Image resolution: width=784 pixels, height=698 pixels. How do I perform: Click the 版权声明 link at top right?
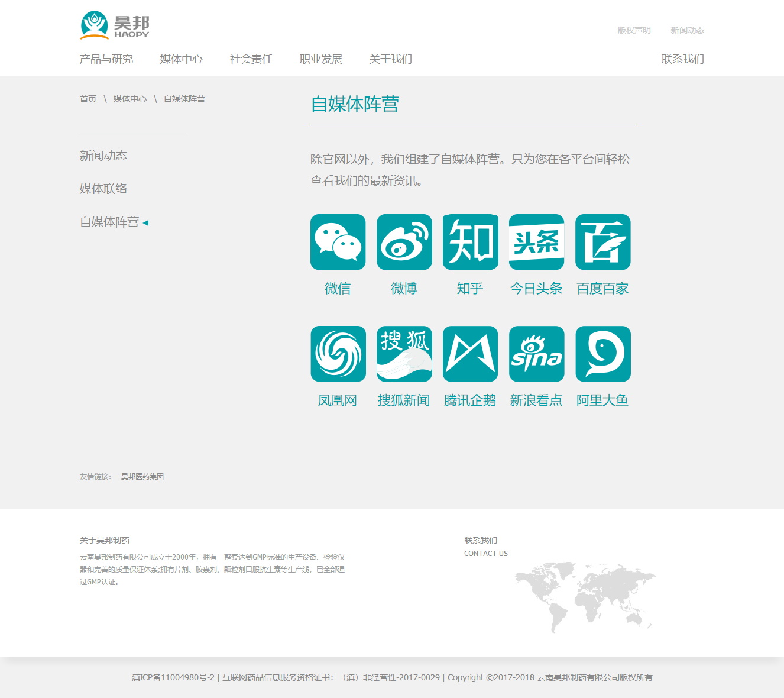tap(633, 30)
